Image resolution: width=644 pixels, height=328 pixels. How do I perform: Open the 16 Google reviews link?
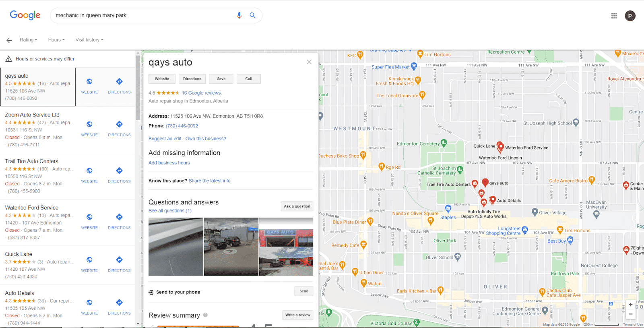tap(201, 93)
